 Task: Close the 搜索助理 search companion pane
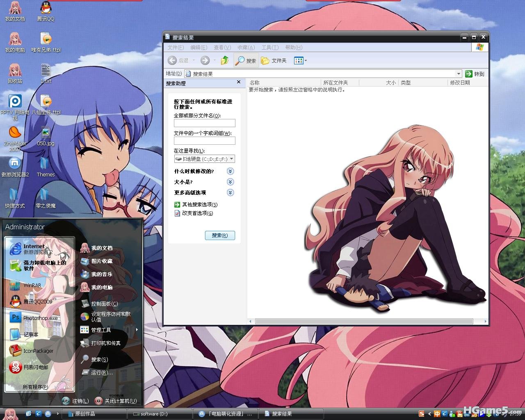tap(239, 82)
